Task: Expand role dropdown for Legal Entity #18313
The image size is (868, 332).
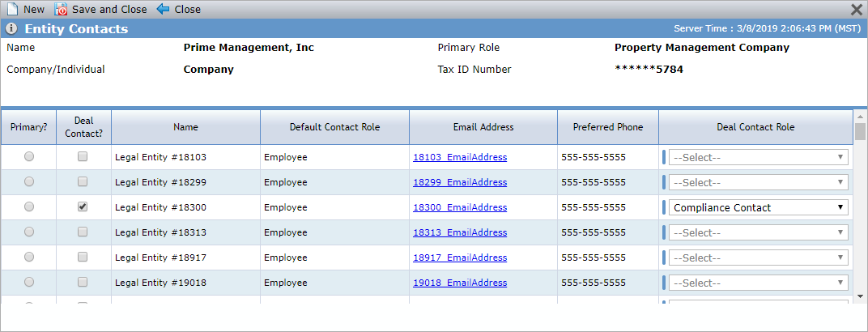Action: [x=759, y=232]
